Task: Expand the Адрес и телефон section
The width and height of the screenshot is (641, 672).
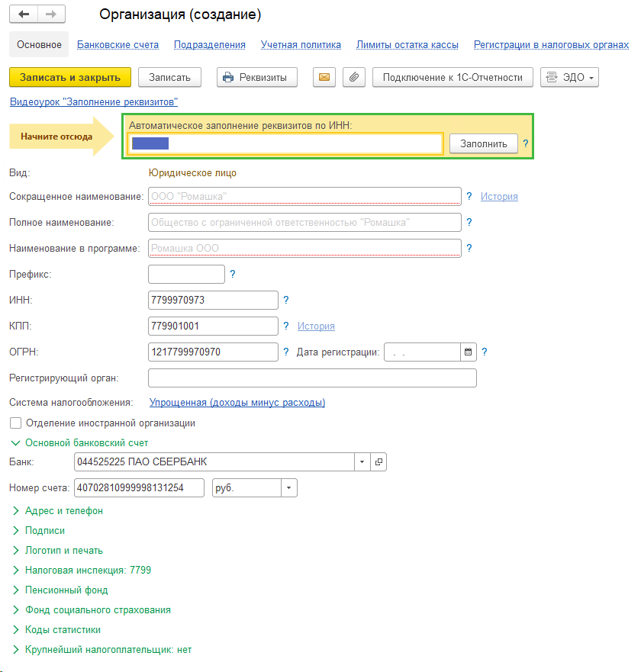Action: [63, 510]
